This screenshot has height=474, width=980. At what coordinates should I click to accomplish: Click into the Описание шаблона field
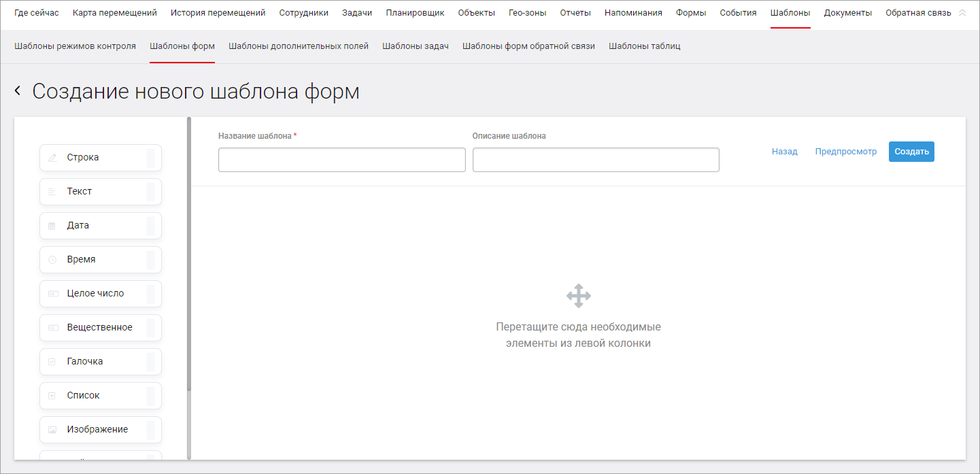pos(595,160)
